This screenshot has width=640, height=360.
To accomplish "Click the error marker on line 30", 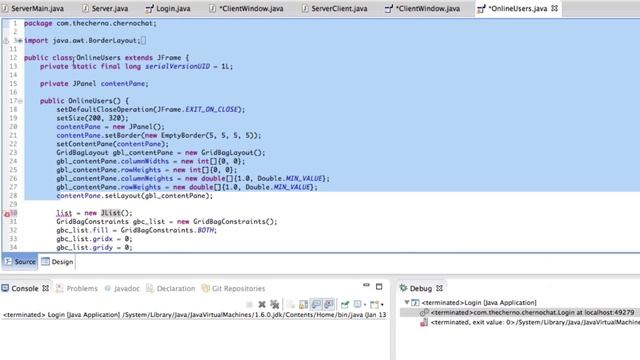I will (7, 213).
